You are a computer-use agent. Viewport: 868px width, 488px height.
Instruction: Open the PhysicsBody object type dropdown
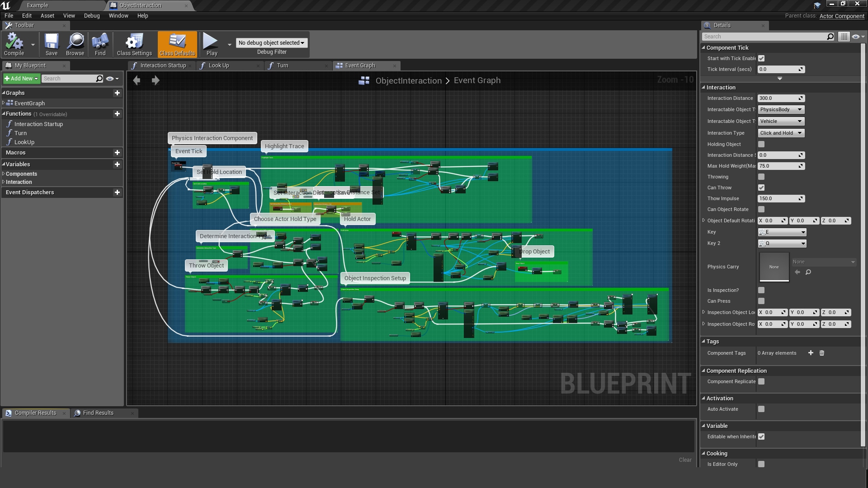[781, 109]
